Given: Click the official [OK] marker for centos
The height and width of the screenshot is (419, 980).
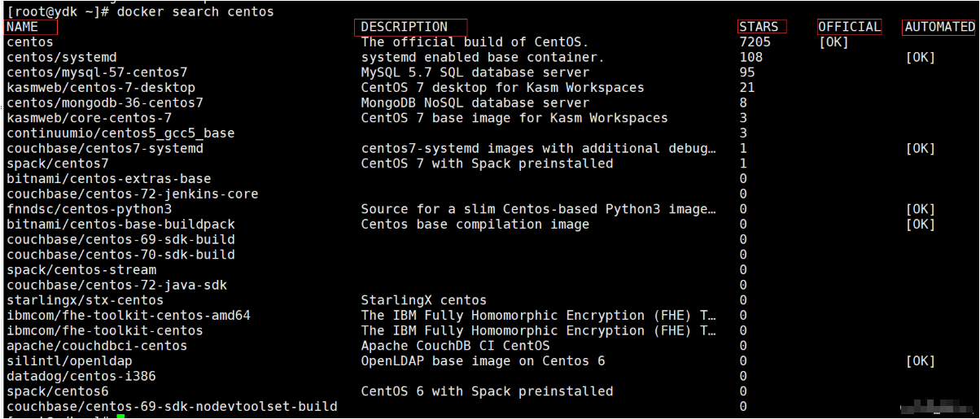Looking at the screenshot, I should pyautogui.click(x=833, y=42).
